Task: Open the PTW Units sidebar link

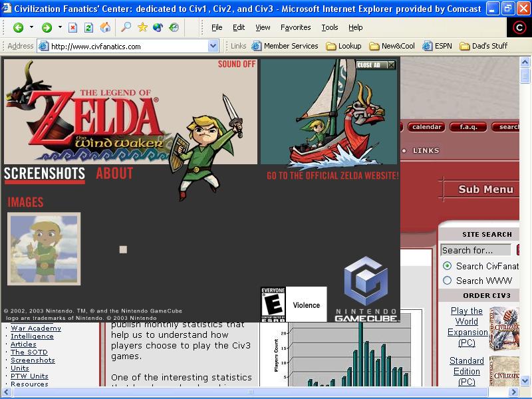Action: click(x=29, y=376)
